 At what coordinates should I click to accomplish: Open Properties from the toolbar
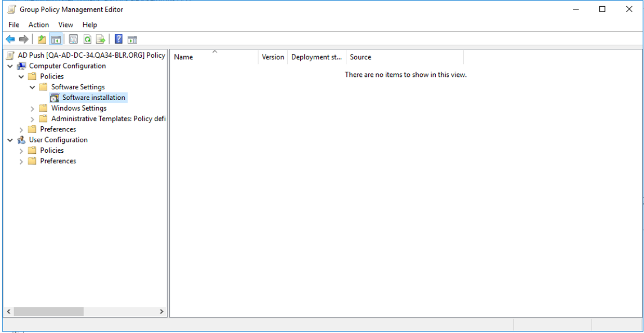tap(74, 39)
